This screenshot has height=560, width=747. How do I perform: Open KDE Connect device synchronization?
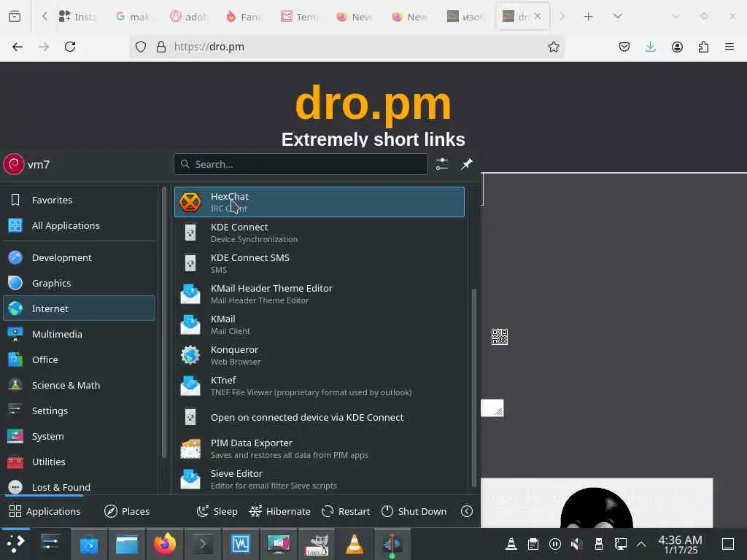320,233
